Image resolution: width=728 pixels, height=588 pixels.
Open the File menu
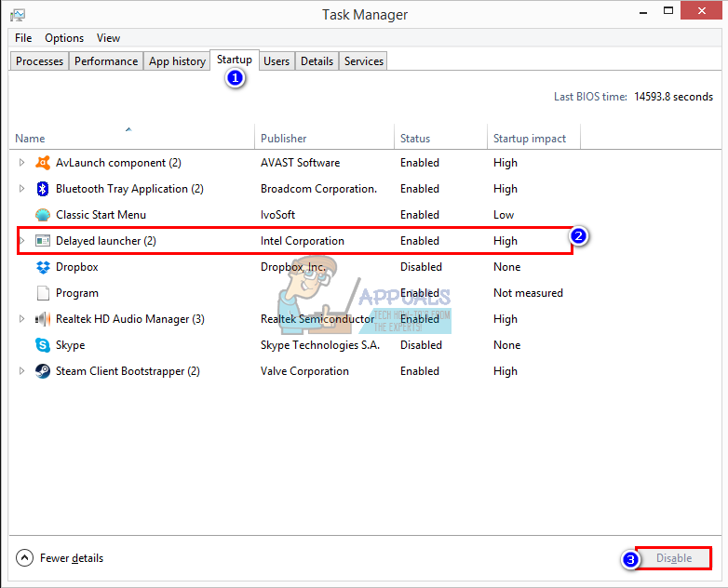(23, 38)
